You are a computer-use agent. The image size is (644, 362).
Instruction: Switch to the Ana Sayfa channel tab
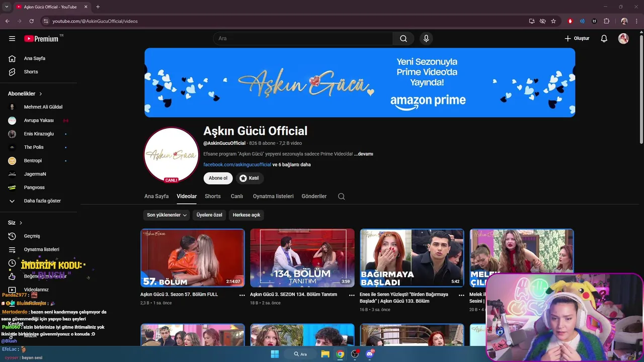[x=156, y=197]
